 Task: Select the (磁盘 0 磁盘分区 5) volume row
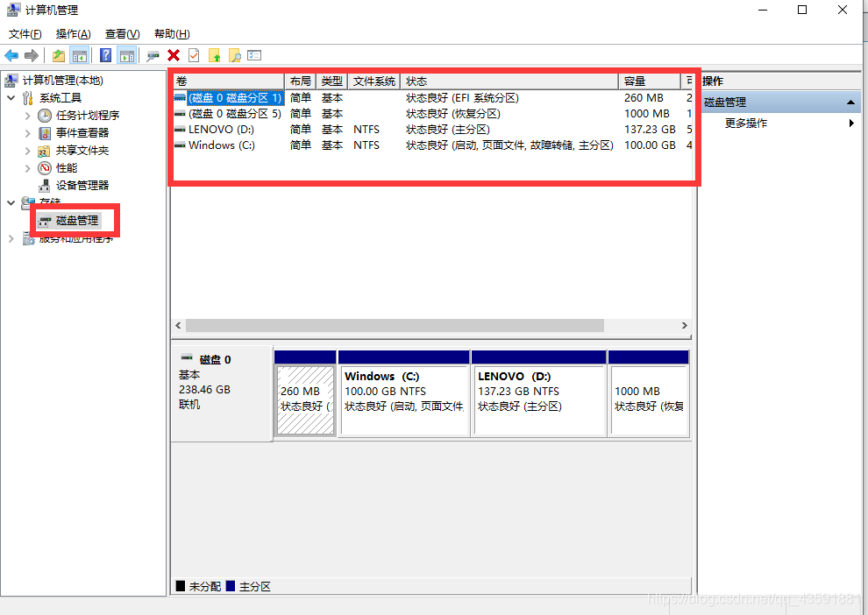(433, 114)
